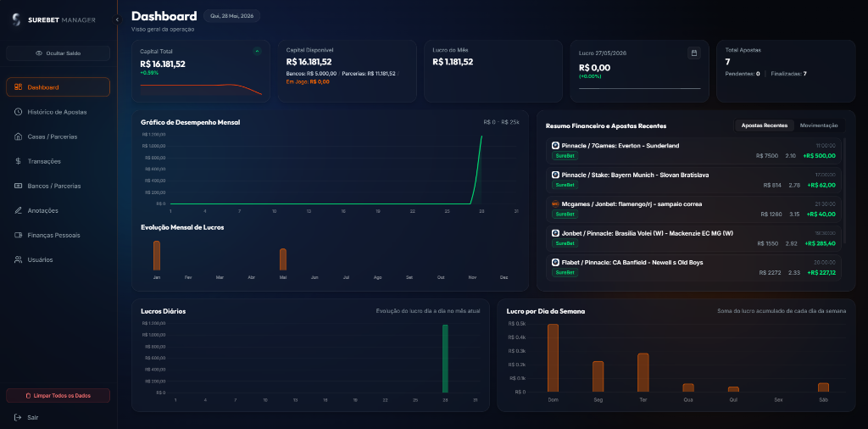Viewport: 868px width, 429px height.
Task: Click the Surebet Manager logo icon
Action: coord(17,20)
